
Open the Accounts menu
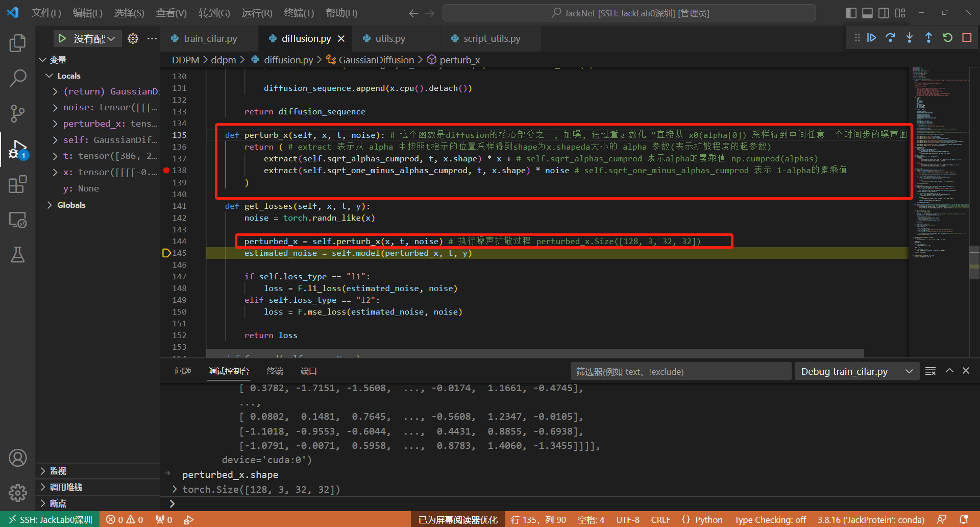pos(17,458)
